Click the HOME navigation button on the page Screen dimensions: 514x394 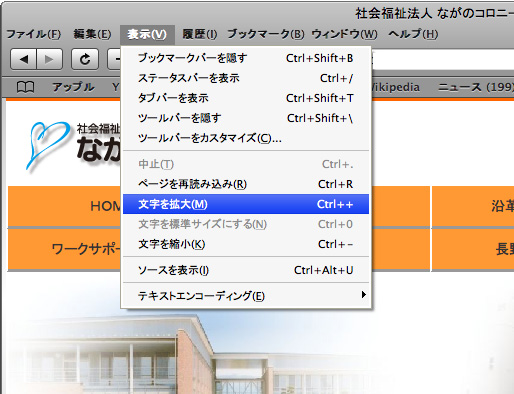(x=65, y=206)
